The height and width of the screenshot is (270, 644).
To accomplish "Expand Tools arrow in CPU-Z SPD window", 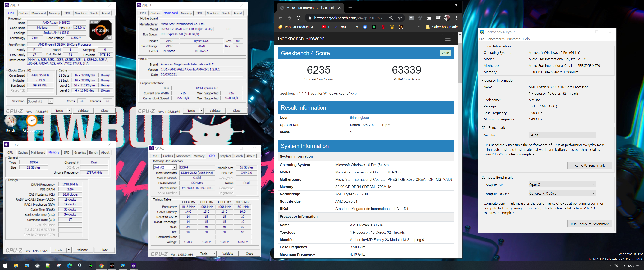I will 214,253.
